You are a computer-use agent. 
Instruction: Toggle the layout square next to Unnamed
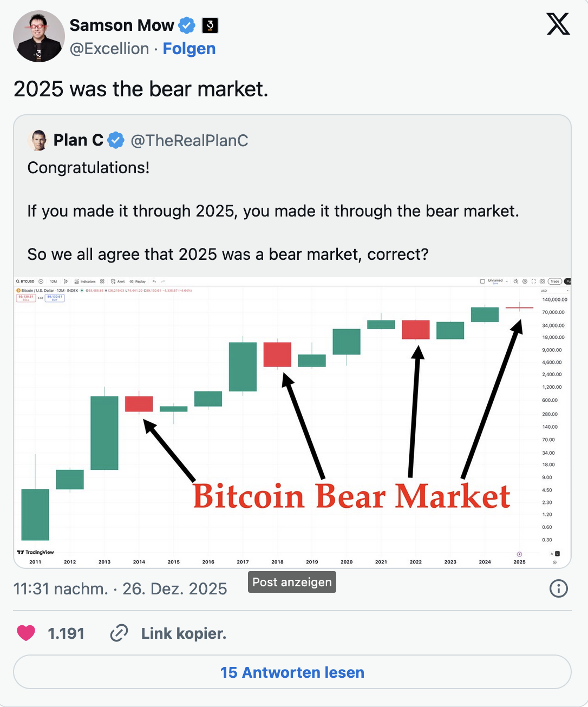(x=482, y=282)
